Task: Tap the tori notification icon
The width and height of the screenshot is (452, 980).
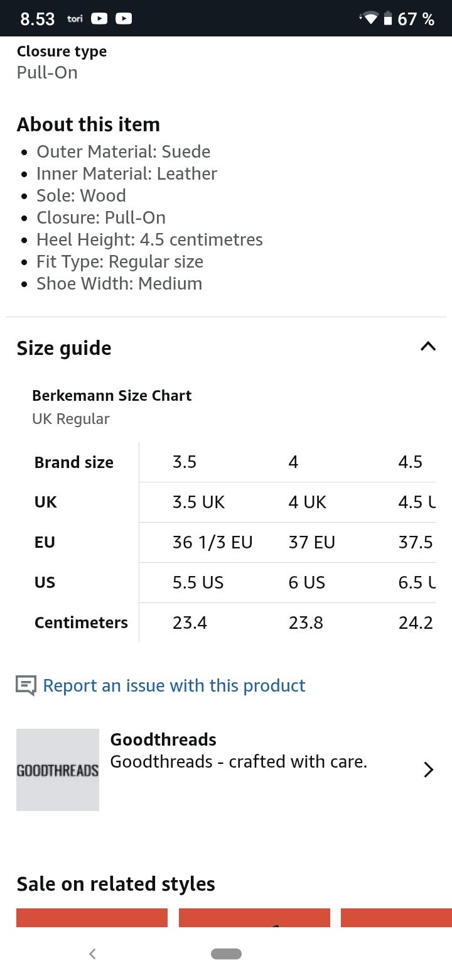Action: pyautogui.click(x=75, y=19)
